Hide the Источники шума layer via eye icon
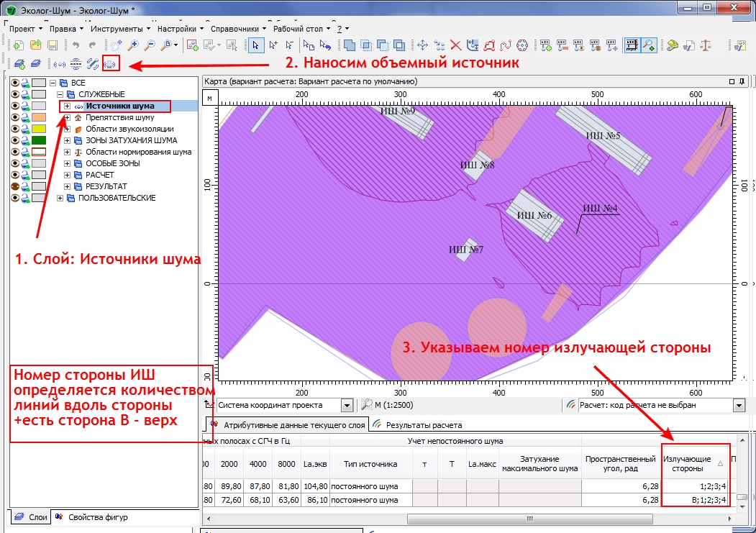The image size is (756, 533). pos(16,106)
